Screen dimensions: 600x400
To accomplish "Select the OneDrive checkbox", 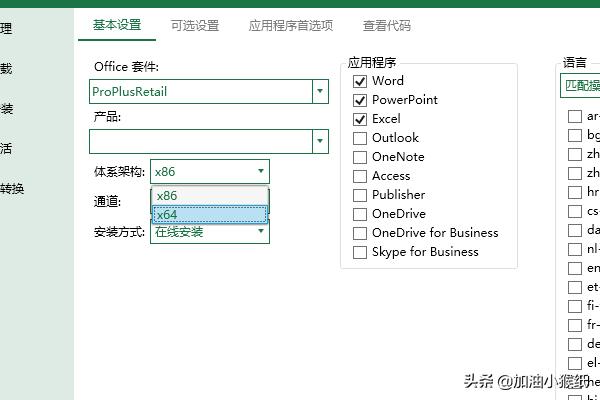I will tap(360, 214).
